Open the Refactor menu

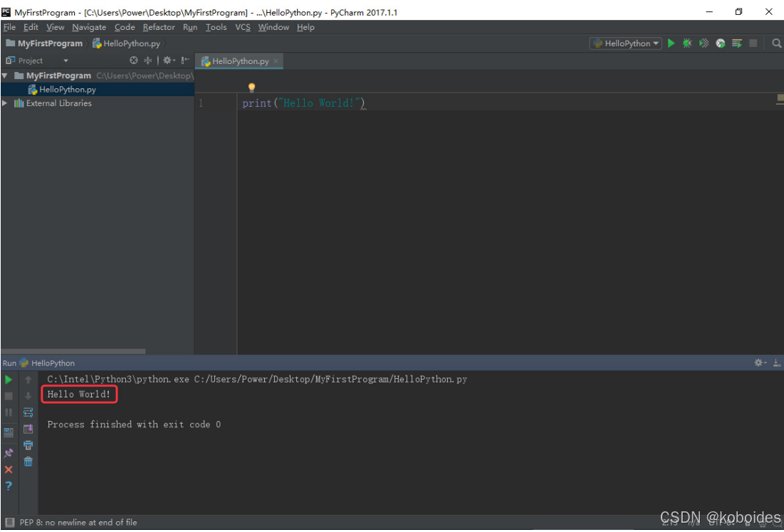point(159,27)
